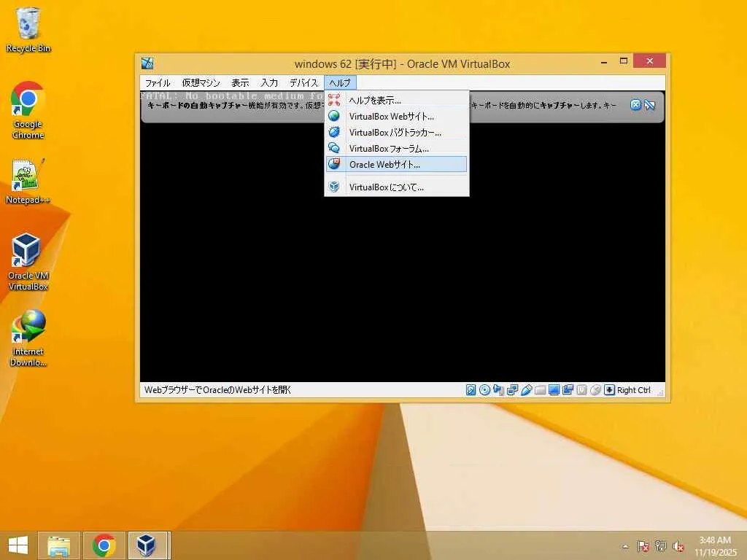Open File Explorer from the taskbar
This screenshot has width=747, height=560.
[58, 545]
